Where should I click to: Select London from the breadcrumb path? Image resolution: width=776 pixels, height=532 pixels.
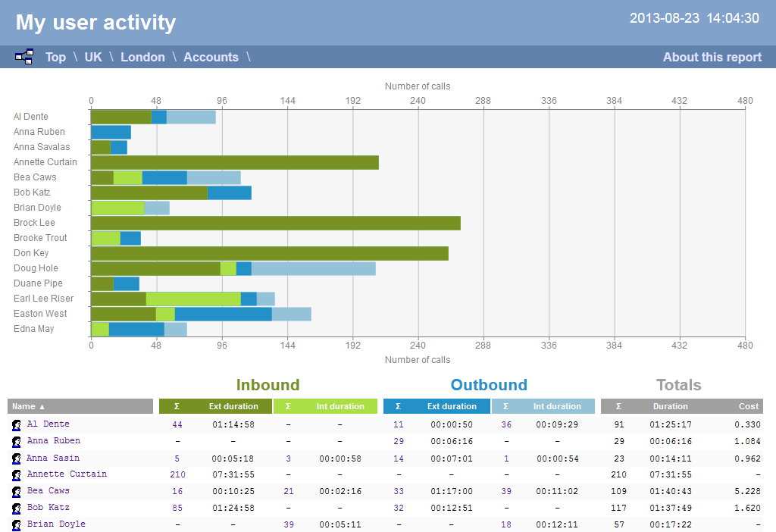[x=142, y=57]
